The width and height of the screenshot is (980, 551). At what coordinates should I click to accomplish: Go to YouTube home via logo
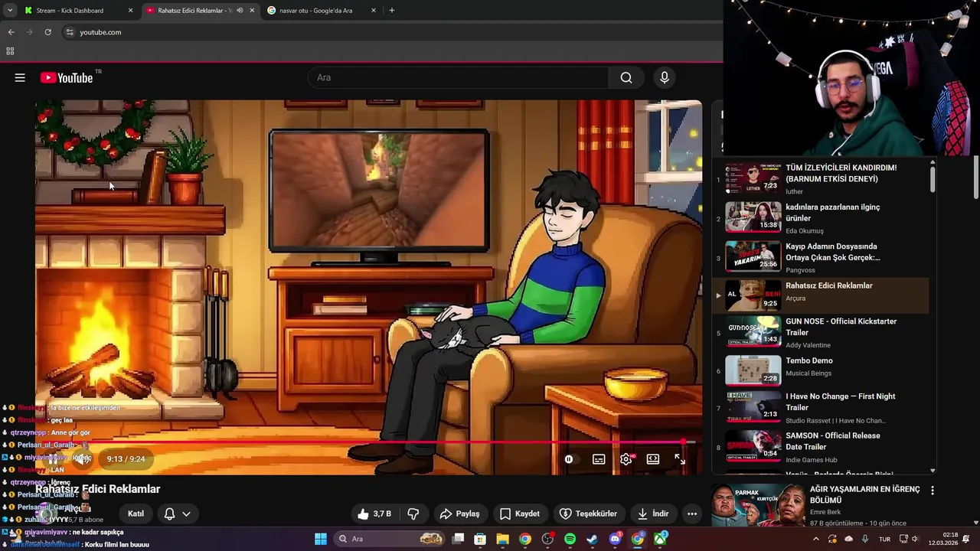[67, 77]
